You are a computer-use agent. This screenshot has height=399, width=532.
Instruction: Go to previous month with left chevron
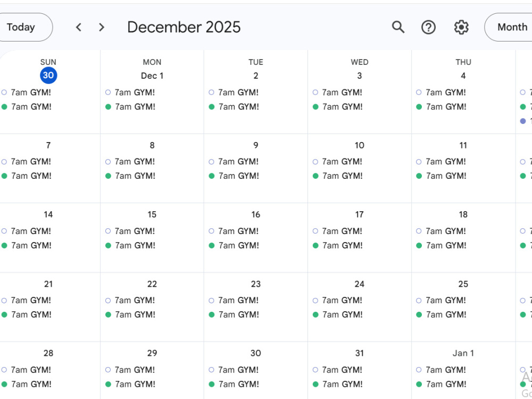[78, 27]
